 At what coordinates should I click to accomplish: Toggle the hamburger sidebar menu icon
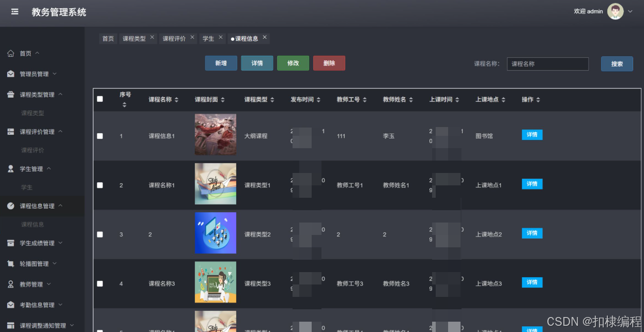coord(14,11)
